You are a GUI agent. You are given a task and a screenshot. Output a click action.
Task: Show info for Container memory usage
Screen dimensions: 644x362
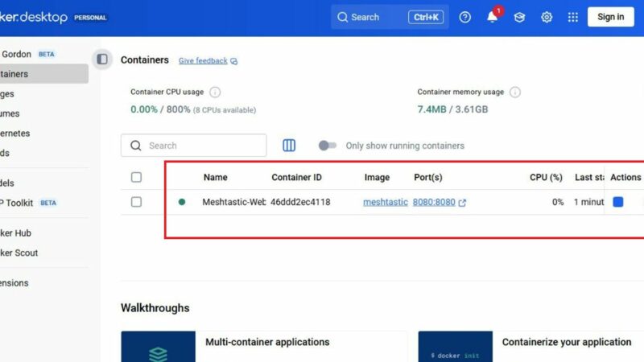(515, 92)
